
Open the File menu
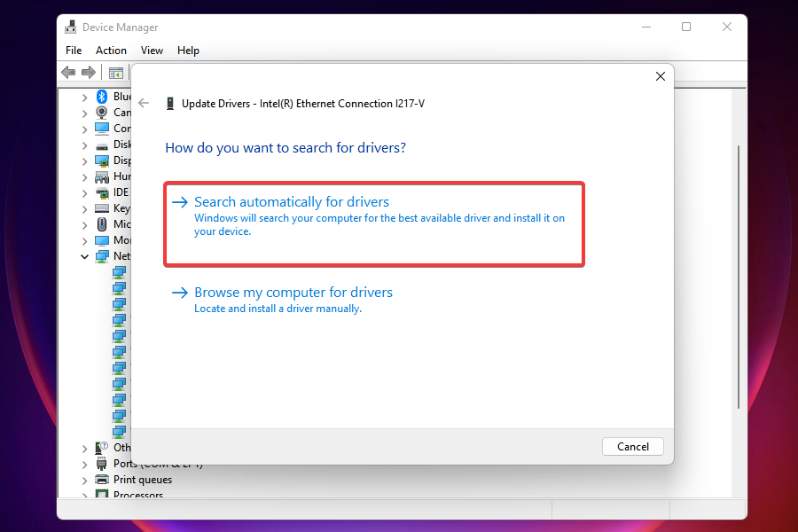click(x=74, y=51)
